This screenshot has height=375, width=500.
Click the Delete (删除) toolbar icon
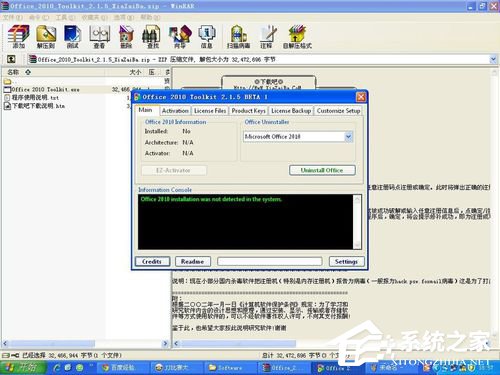[x=126, y=36]
